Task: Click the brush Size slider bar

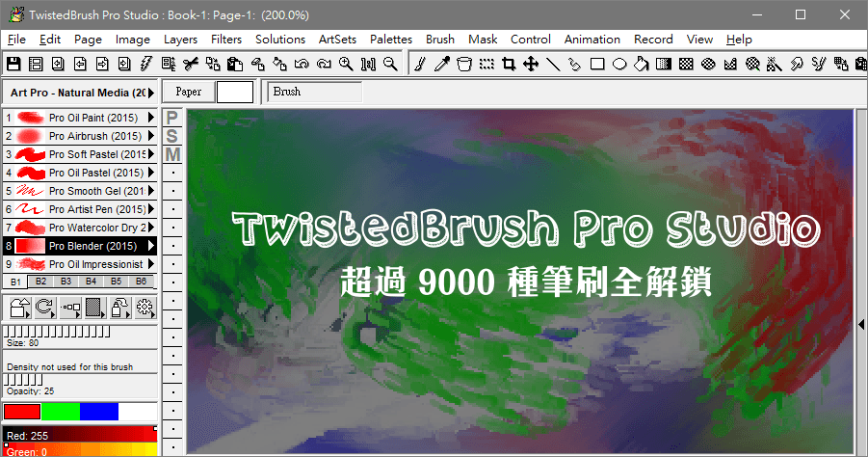Action: (58, 332)
